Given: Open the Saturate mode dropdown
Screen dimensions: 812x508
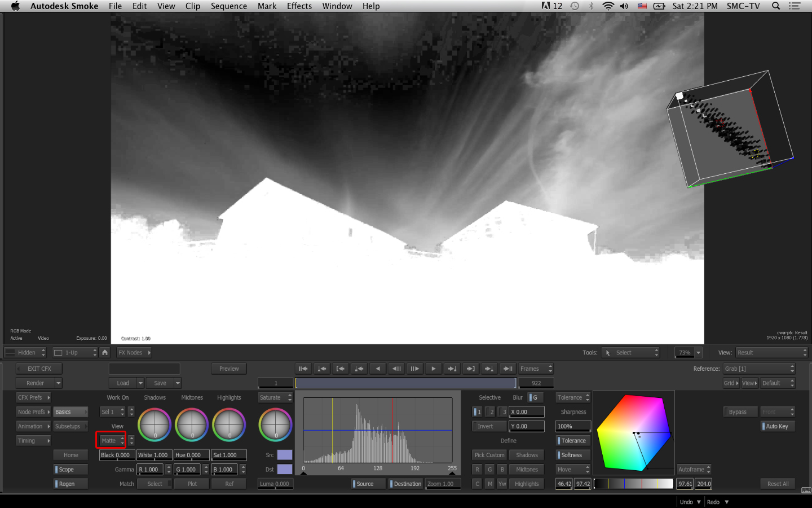Looking at the screenshot, I should [x=275, y=397].
